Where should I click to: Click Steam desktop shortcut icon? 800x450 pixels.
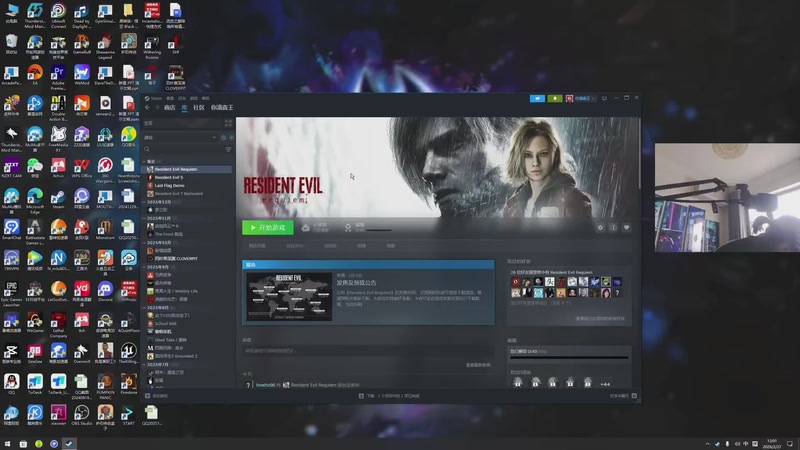pyautogui.click(x=58, y=199)
